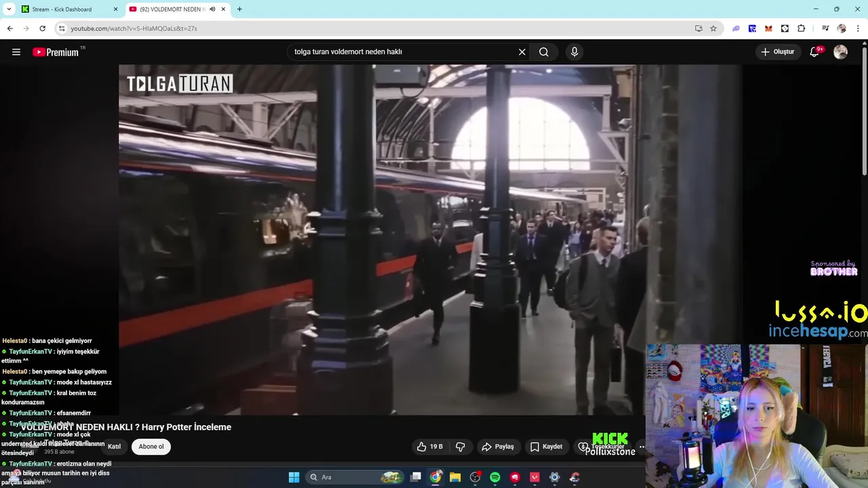Screen dimensions: 868x488
Task: Open the MetaMask fox extension
Action: 768,28
